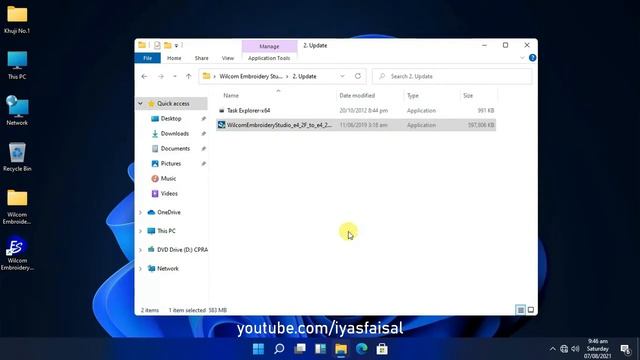Screen dimensions: 640x360
Task: Click Properties icon in quick access toolbar
Action: point(157,45)
